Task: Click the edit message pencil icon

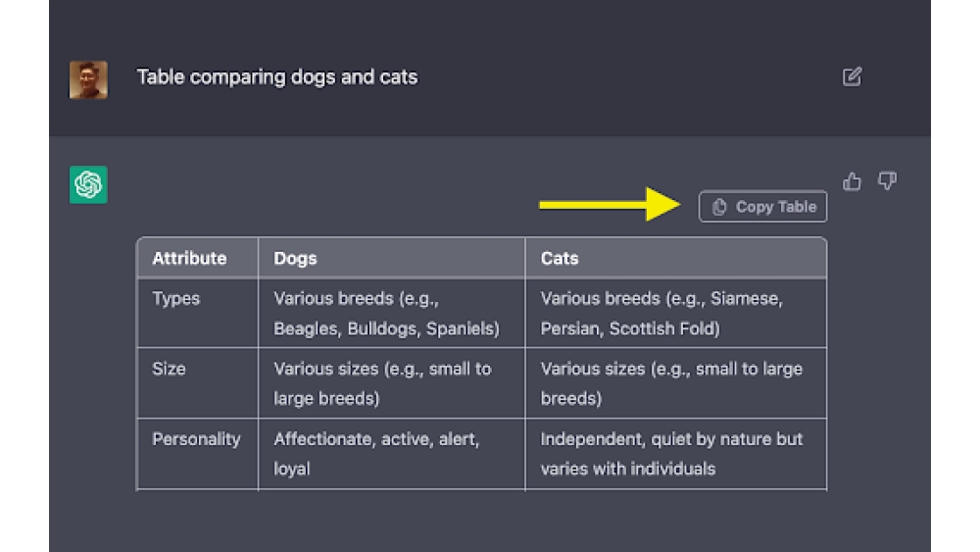Action: (x=852, y=76)
